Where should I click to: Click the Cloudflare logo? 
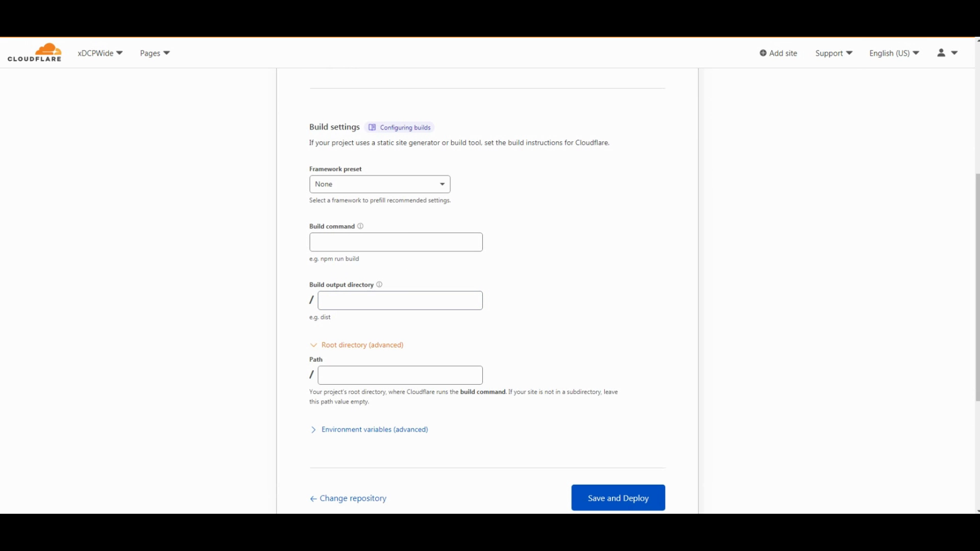point(35,53)
